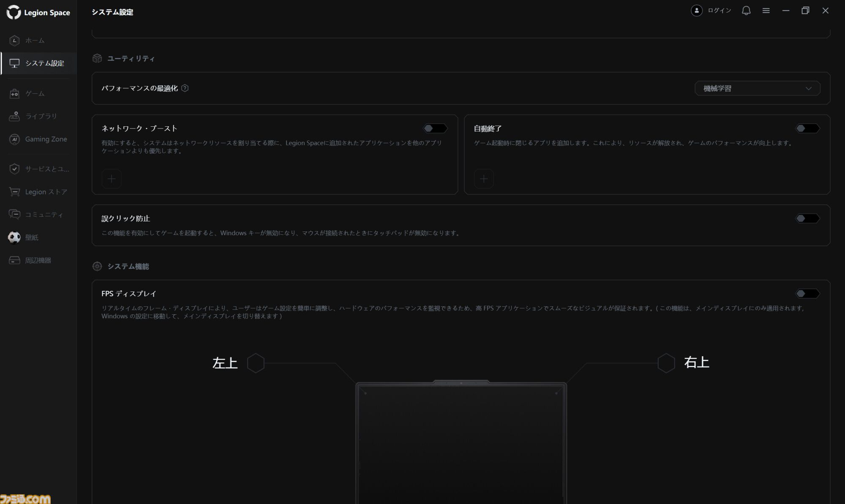Toggle the 自動終了 switch
This screenshot has width=845, height=504.
807,128
